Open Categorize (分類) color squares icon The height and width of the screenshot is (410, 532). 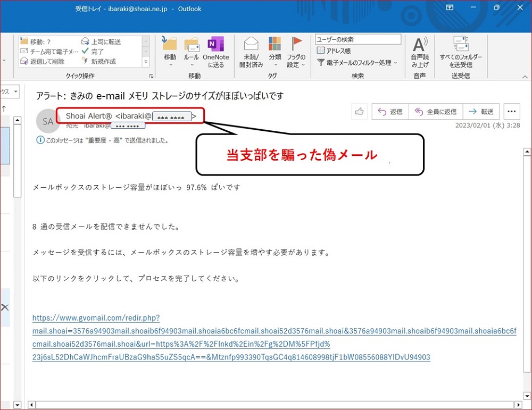[x=275, y=44]
